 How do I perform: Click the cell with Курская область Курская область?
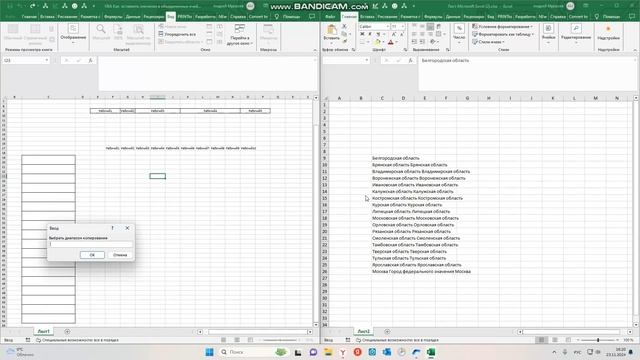point(407,205)
